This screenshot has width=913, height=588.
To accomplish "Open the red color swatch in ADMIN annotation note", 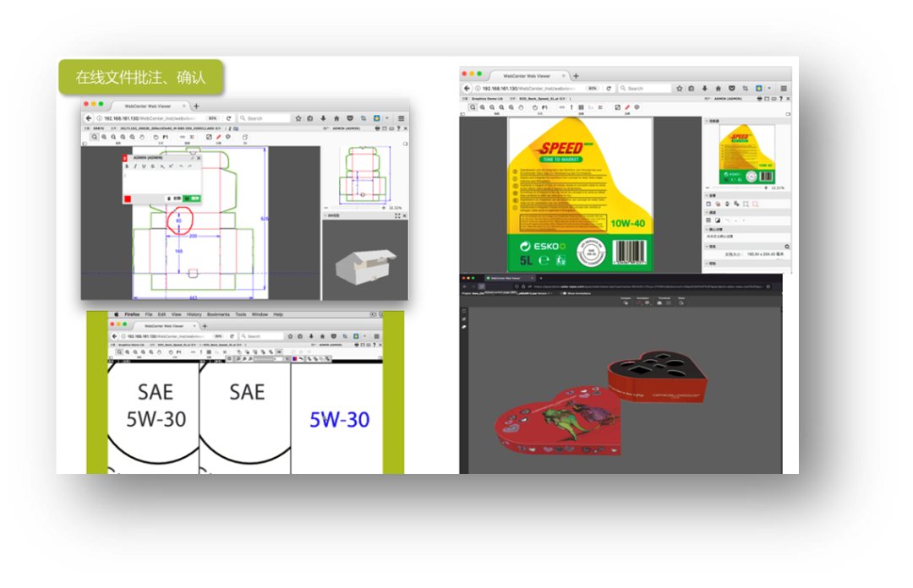I will pos(128,199).
